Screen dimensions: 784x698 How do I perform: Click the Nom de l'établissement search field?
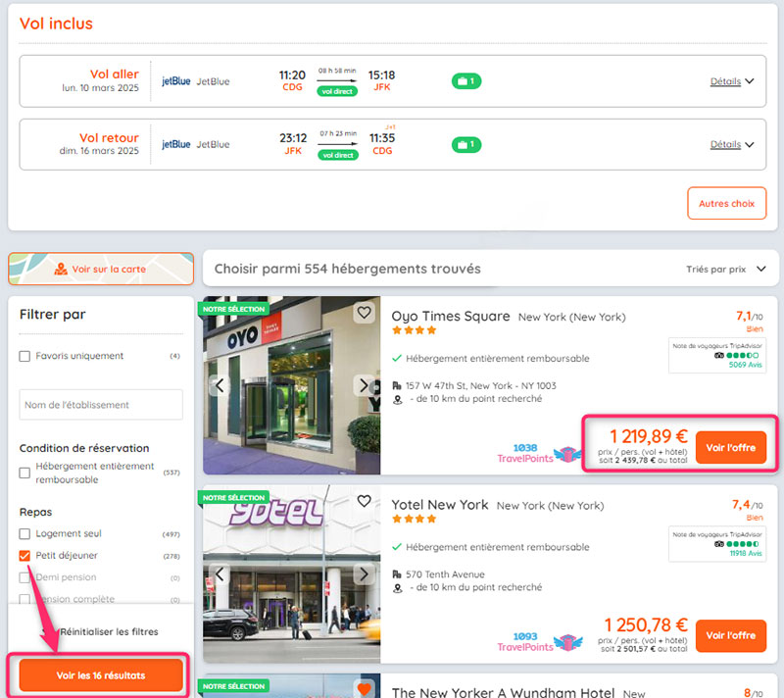(x=101, y=405)
